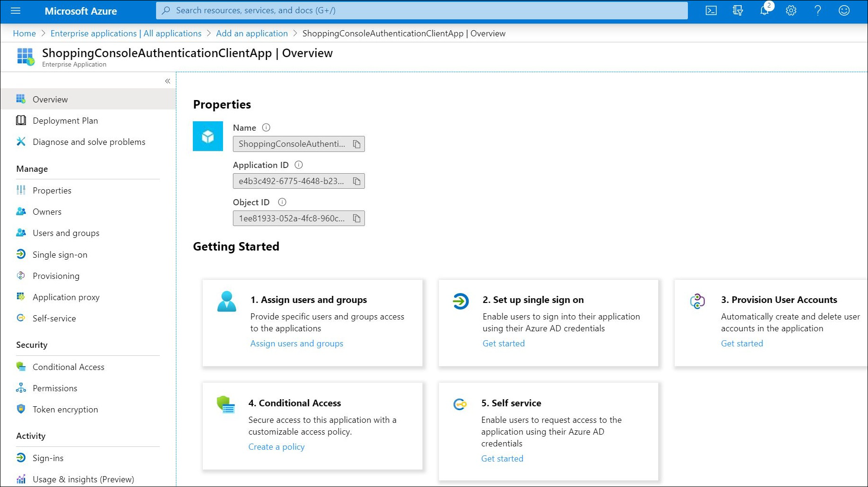Open portal settings gear icon
This screenshot has width=868, height=487.
(791, 10)
